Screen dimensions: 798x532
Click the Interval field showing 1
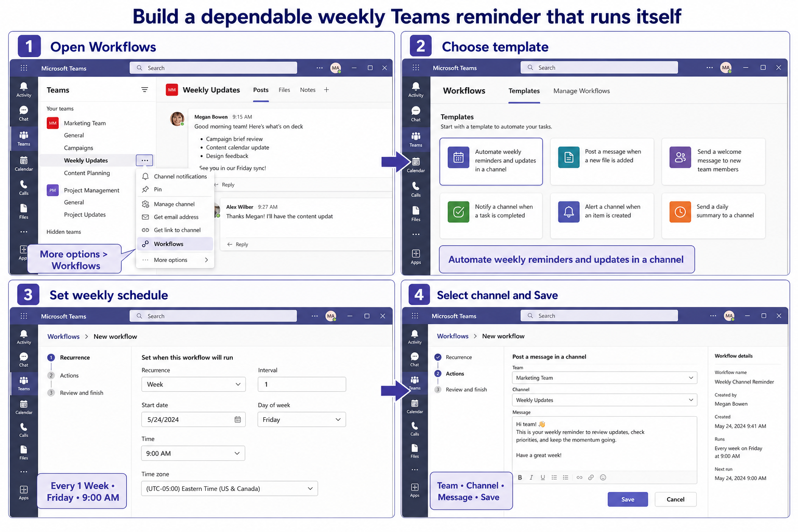[302, 384]
